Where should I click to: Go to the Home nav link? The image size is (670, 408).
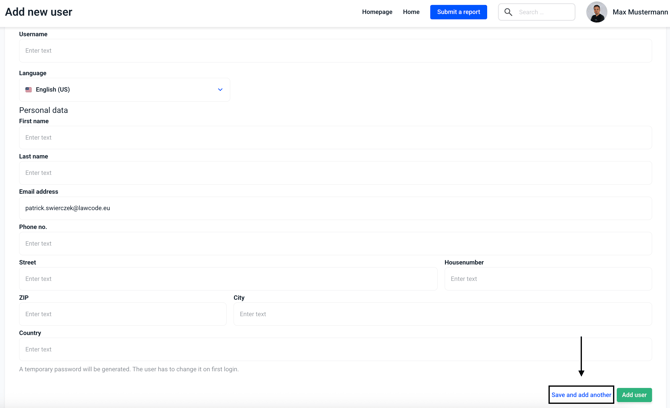tap(411, 12)
